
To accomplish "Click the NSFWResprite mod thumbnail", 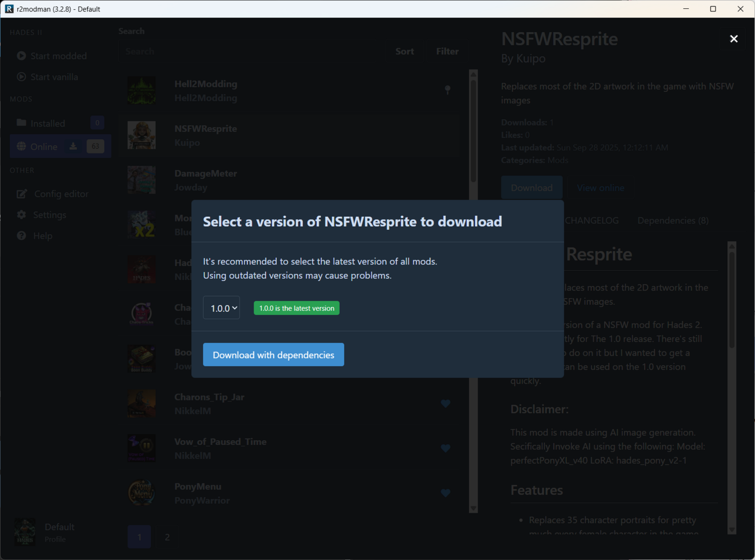I will [x=142, y=135].
